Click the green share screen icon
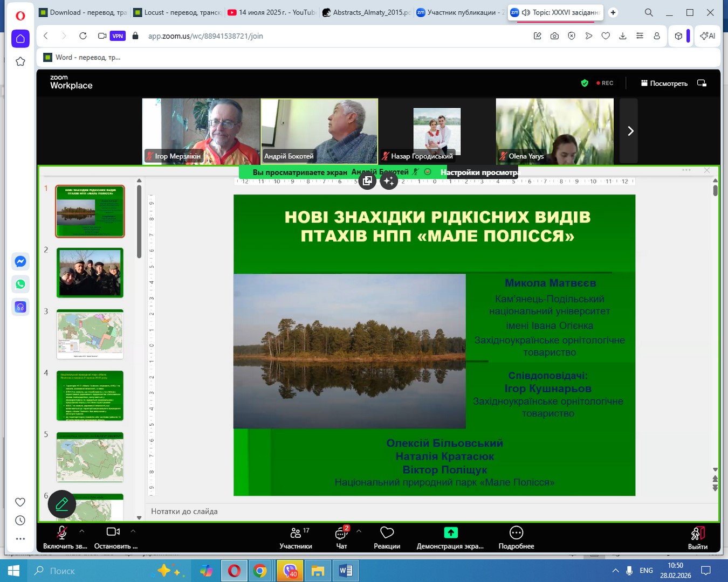 coord(450,533)
